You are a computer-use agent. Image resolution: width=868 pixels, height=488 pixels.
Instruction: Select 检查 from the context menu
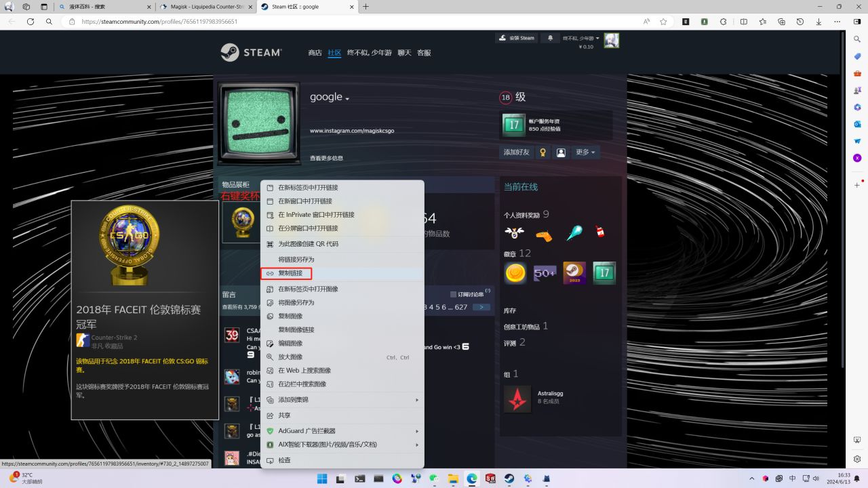pyautogui.click(x=284, y=460)
